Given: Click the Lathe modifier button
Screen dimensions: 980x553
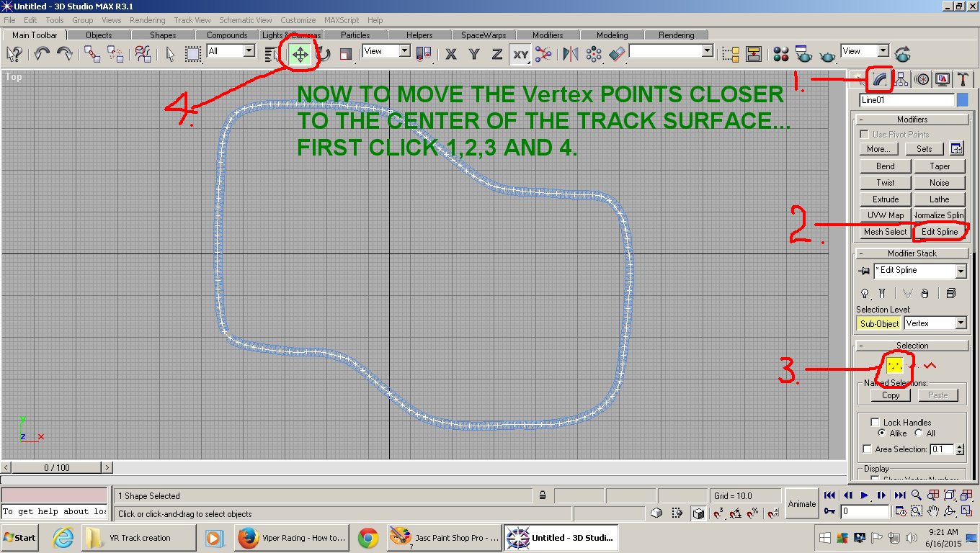Looking at the screenshot, I should click(x=940, y=199).
